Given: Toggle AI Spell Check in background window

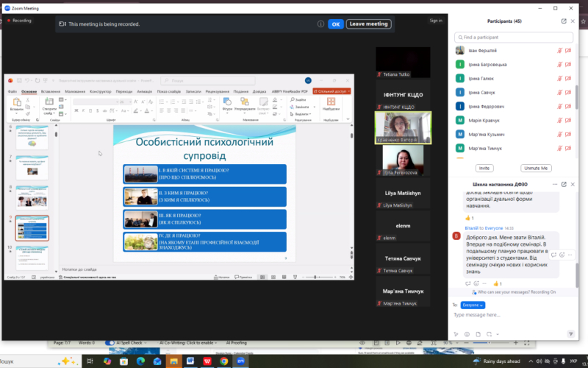Looking at the screenshot, I should pyautogui.click(x=110, y=343).
